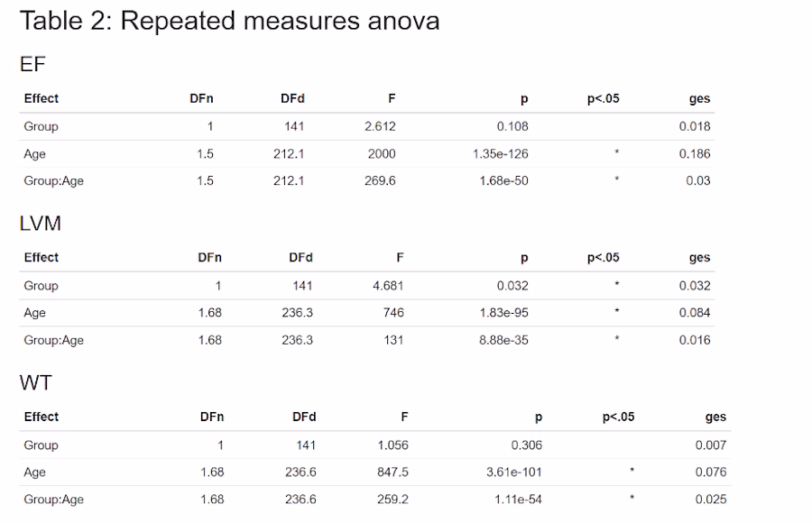Click the WT section heading
The width and height of the screenshot is (812, 523).
pos(35,382)
